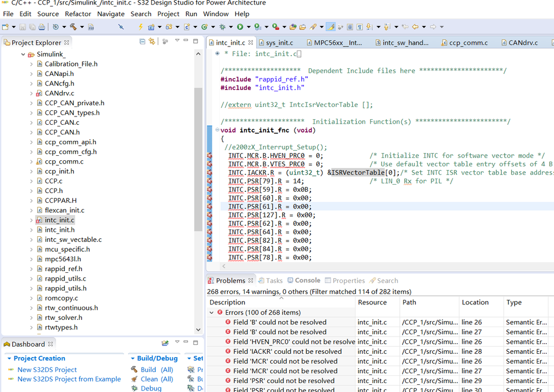Collapse all in Project Explorer

pos(143,42)
